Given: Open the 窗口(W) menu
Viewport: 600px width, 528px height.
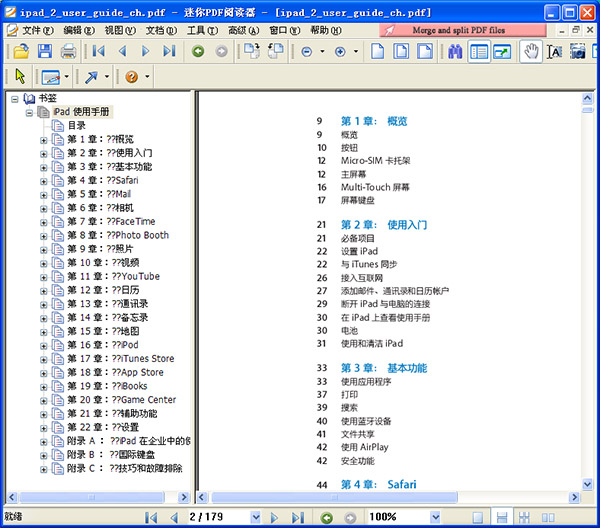Looking at the screenshot, I should click(x=285, y=30).
